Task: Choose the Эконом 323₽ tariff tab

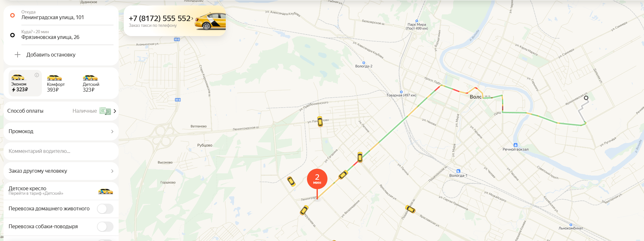Action: (25, 83)
